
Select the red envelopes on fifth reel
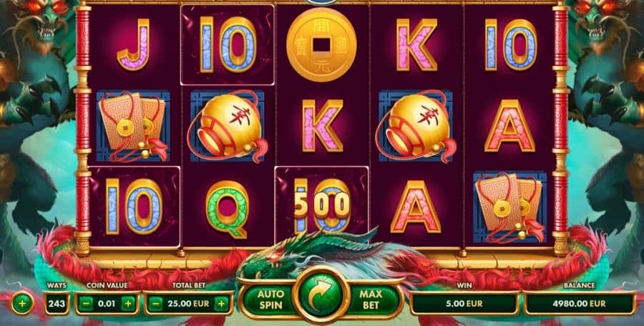pyautogui.click(x=509, y=207)
